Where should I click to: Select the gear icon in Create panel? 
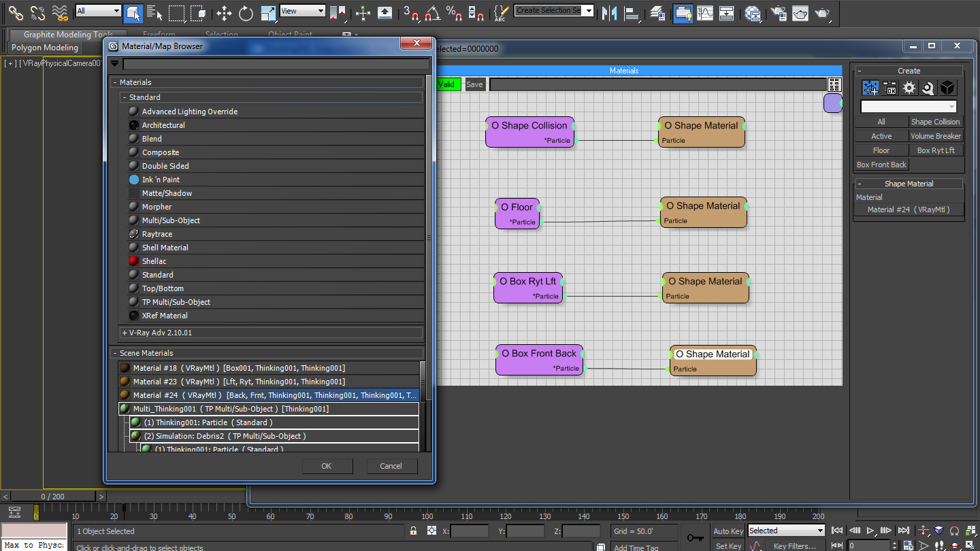click(909, 88)
